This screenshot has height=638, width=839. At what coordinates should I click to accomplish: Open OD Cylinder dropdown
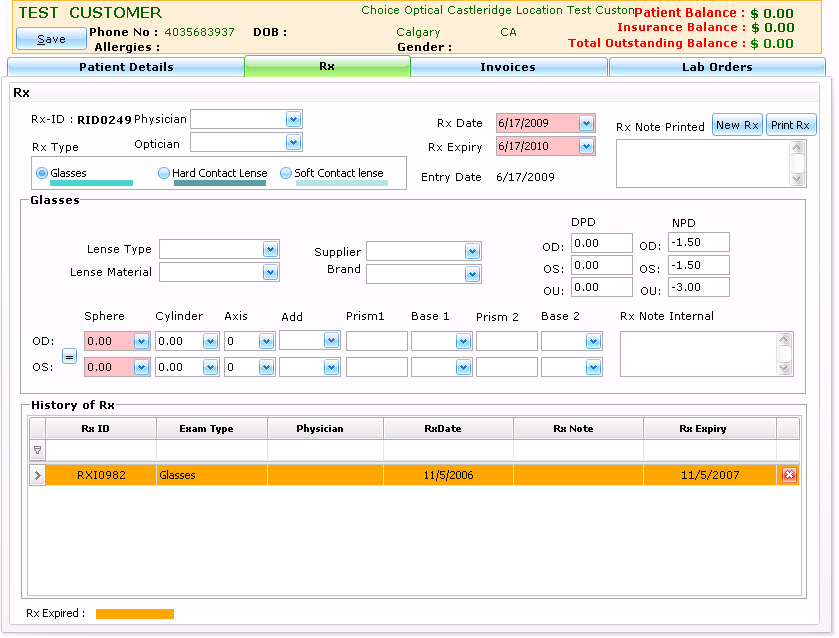pyautogui.click(x=210, y=341)
